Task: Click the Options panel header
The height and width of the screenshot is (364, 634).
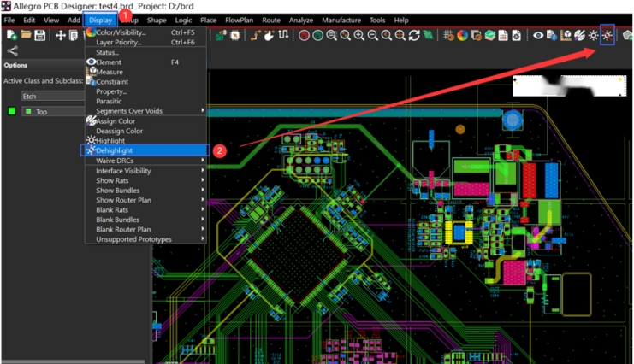Action: point(16,65)
